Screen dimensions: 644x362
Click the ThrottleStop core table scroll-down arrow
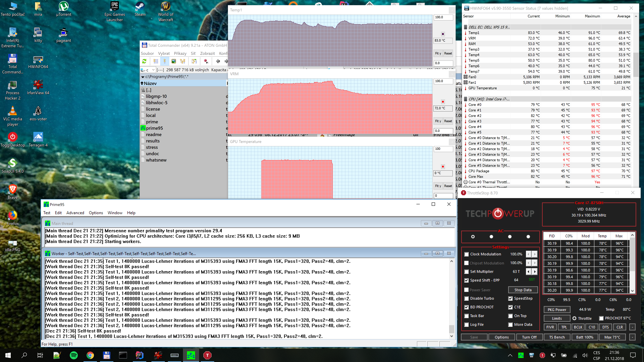(632, 291)
